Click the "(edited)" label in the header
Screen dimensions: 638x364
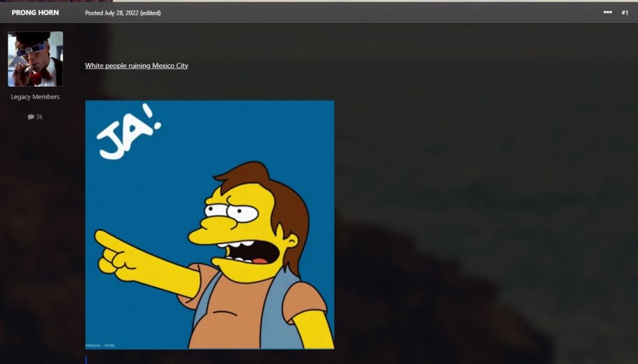(x=151, y=13)
